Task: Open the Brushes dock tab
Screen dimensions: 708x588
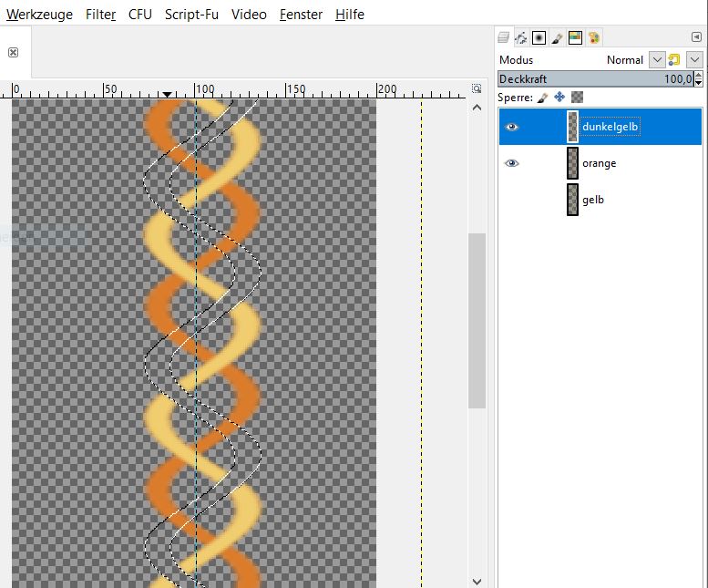Action: point(539,38)
